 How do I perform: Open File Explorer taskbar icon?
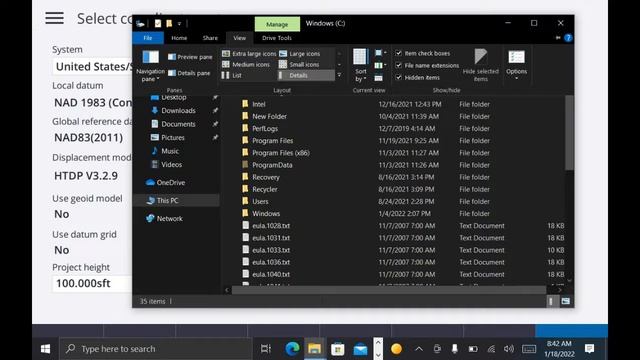tap(314, 349)
